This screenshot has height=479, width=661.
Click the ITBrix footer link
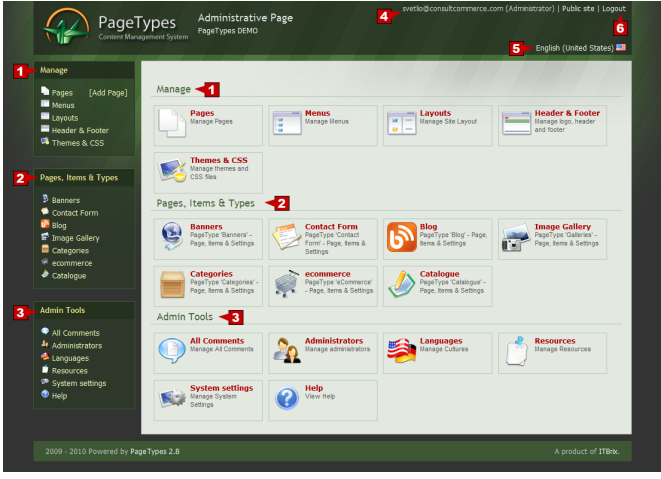coord(609,452)
